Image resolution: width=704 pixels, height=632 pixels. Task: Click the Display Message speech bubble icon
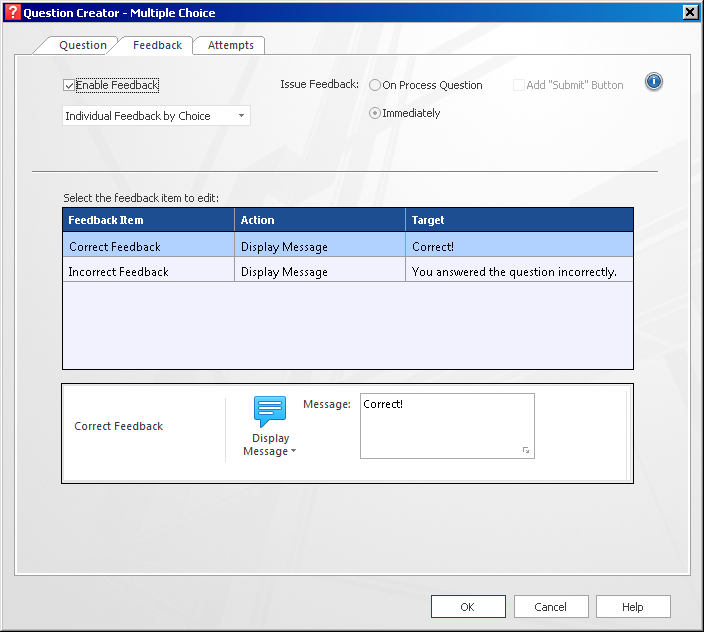coord(270,411)
